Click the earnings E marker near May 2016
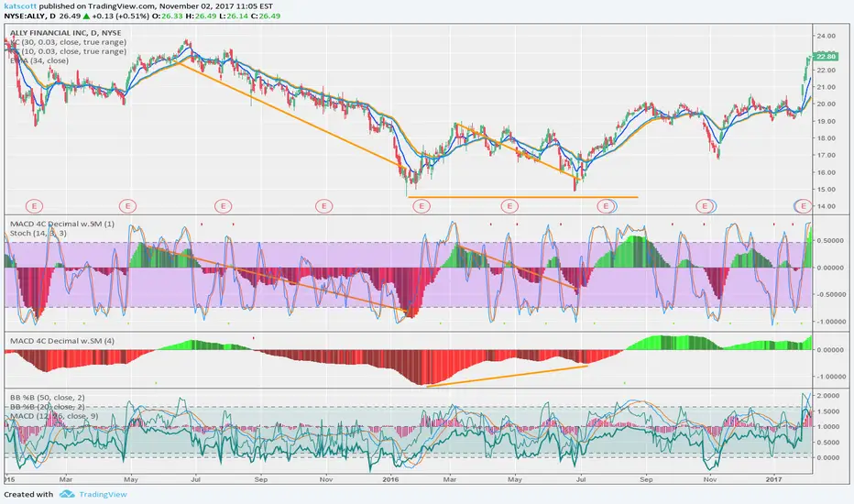Image resolution: width=854 pixels, height=504 pixels. coord(509,206)
